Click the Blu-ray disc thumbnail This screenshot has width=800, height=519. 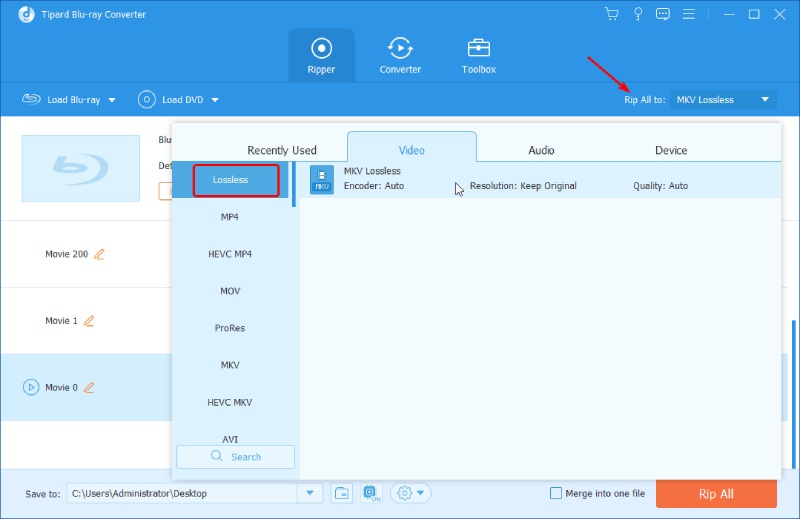(81, 168)
